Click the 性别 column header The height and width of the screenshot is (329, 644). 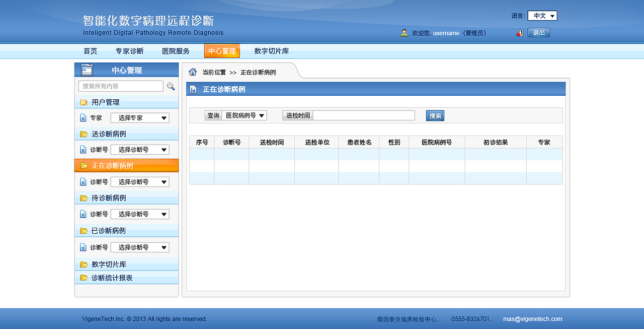coord(394,143)
